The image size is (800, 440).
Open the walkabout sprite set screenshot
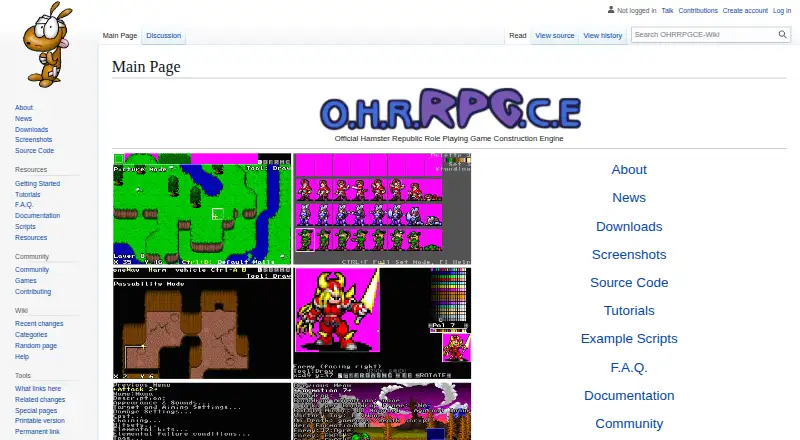click(382, 209)
